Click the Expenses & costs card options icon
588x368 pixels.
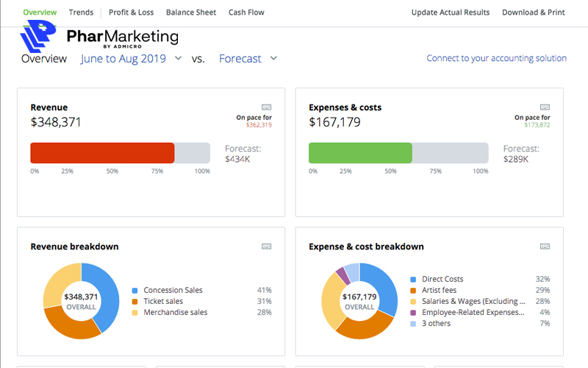coord(545,107)
